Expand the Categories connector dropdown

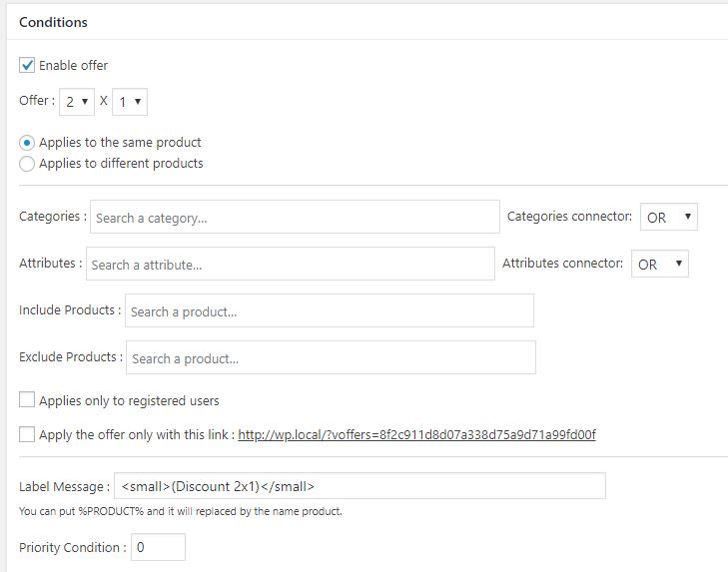[668, 218]
